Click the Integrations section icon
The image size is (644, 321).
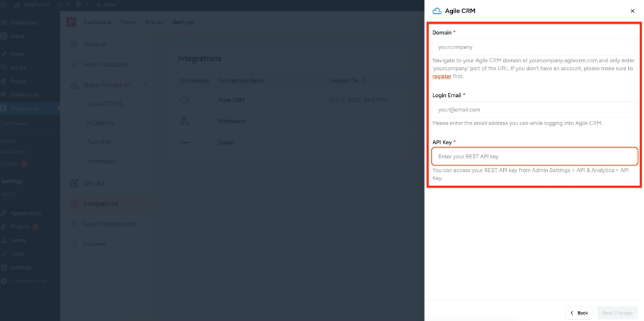coord(74,203)
